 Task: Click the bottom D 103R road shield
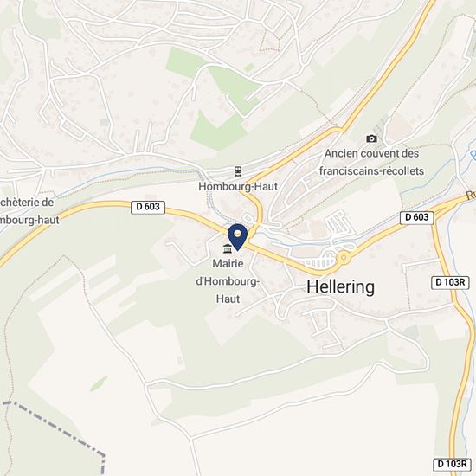pos(452,464)
